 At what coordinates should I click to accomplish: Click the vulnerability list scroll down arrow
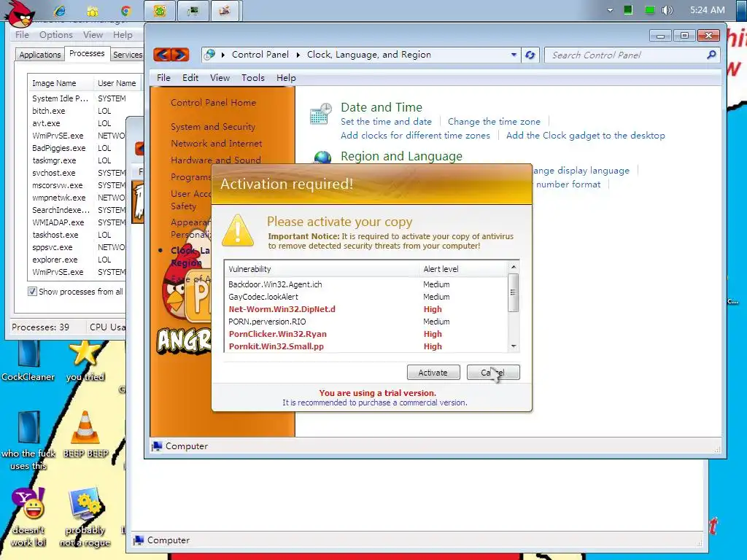[x=514, y=346]
